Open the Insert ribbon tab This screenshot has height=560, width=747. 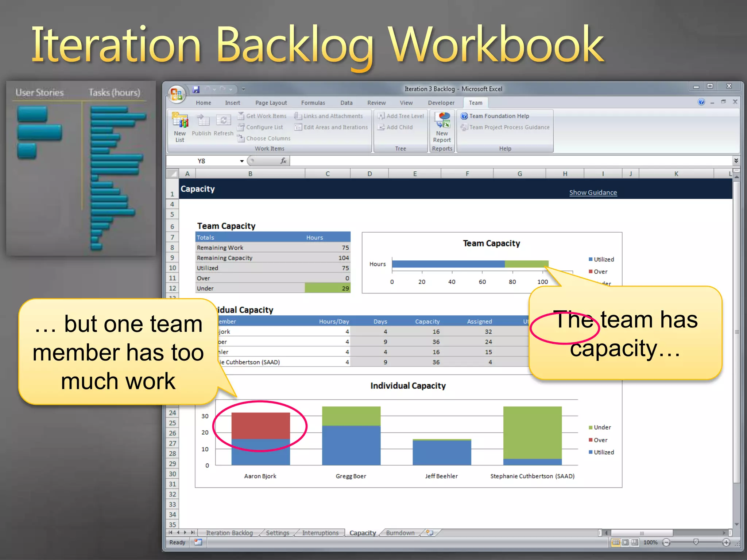[x=233, y=103]
